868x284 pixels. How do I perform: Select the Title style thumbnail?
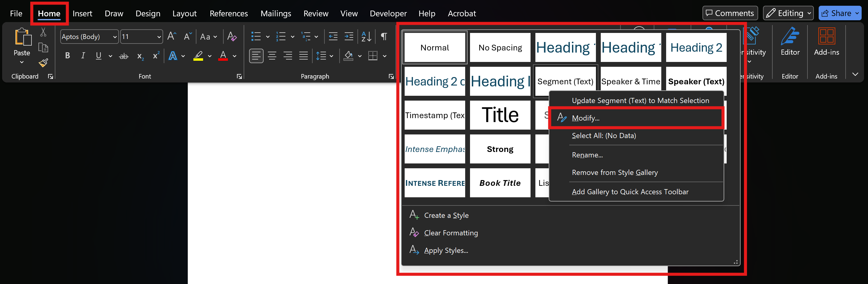(500, 115)
